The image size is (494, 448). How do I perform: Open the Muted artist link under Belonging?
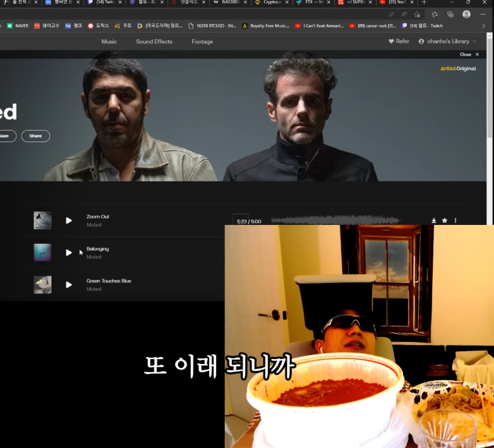click(94, 257)
